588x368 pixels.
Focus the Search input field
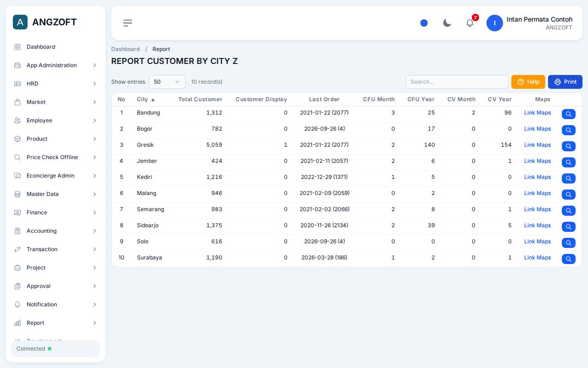point(457,82)
